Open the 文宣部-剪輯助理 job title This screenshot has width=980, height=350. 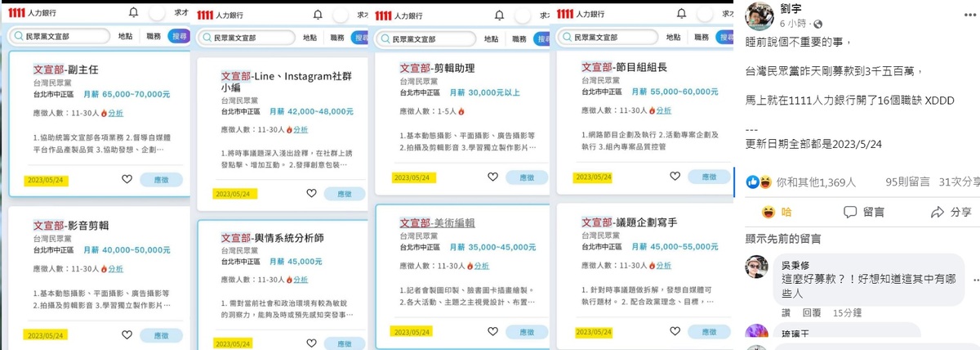coord(437,68)
